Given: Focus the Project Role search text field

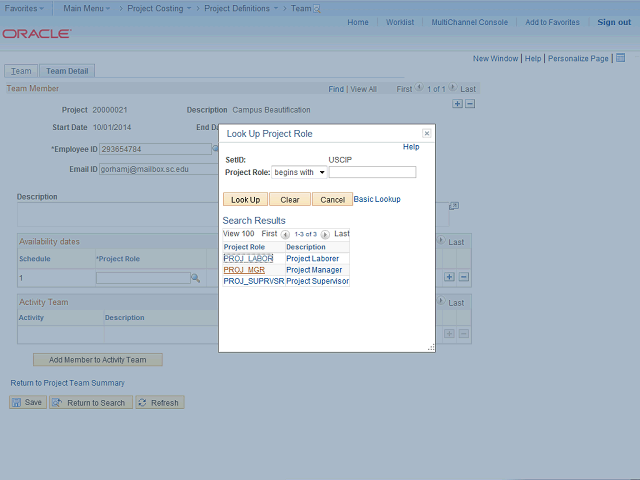Looking at the screenshot, I should point(373,172).
